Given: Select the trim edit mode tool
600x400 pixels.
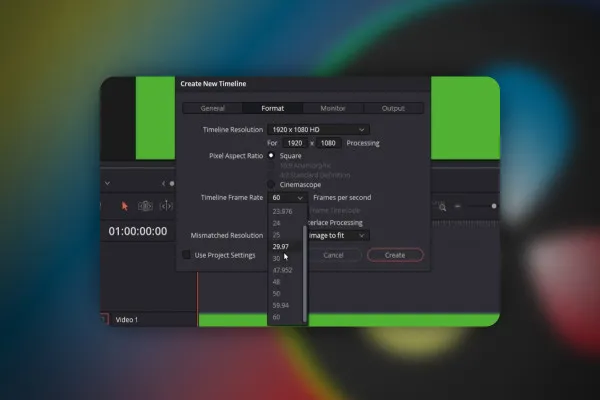Looking at the screenshot, I should (145, 206).
